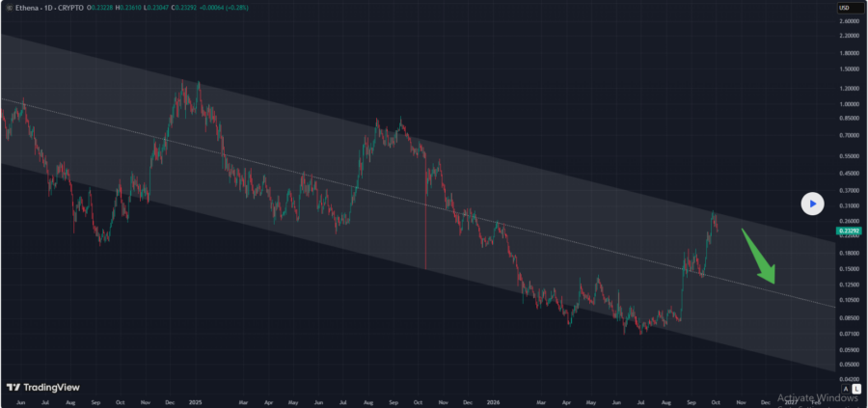Click the green +0.28% change value
This screenshot has width=868, height=408.
pyautogui.click(x=237, y=8)
